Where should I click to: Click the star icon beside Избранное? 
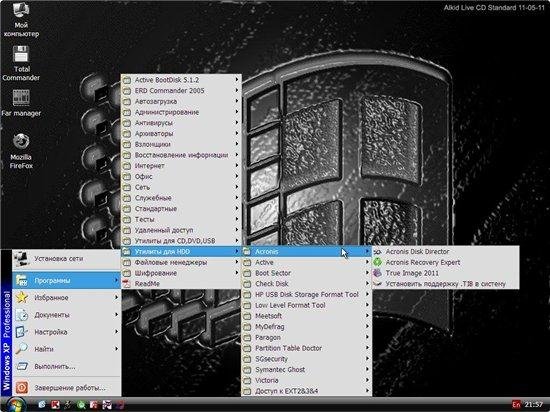pyautogui.click(x=22, y=297)
